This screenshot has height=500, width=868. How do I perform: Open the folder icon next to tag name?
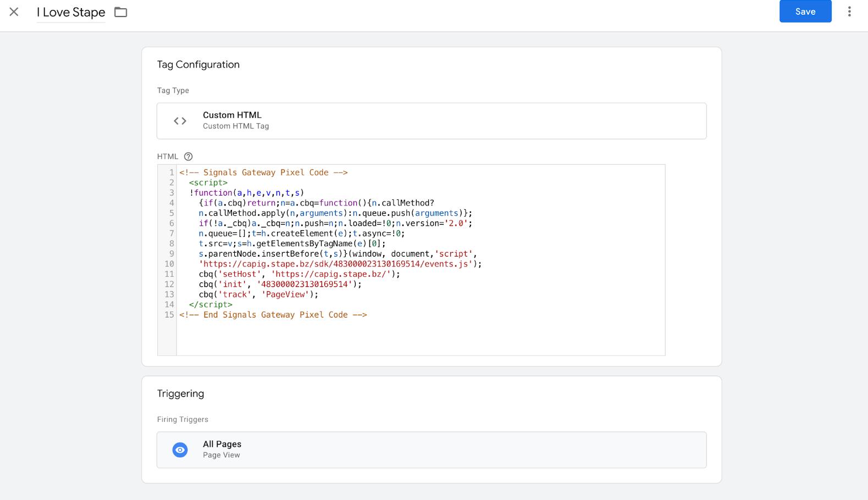[x=121, y=12]
